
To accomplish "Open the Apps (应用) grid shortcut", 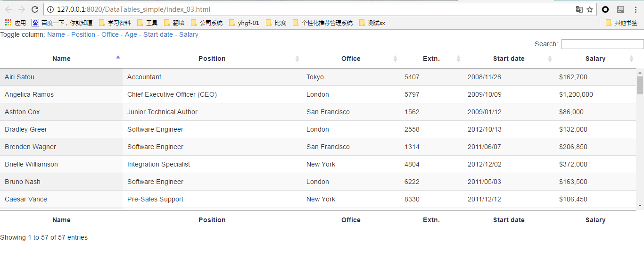I will (x=15, y=23).
